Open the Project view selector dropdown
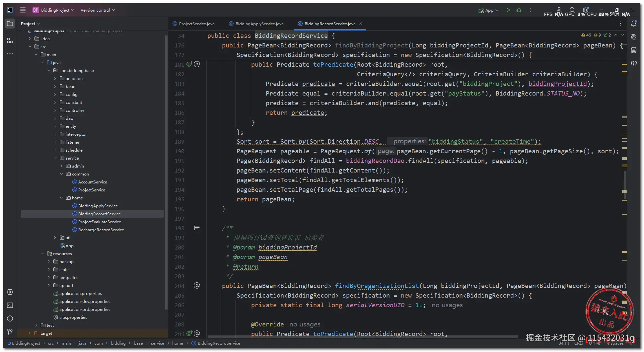 tap(30, 24)
